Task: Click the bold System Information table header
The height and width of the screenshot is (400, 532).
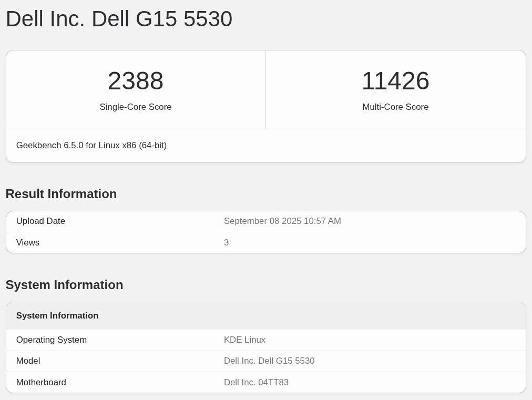Action: (x=57, y=316)
